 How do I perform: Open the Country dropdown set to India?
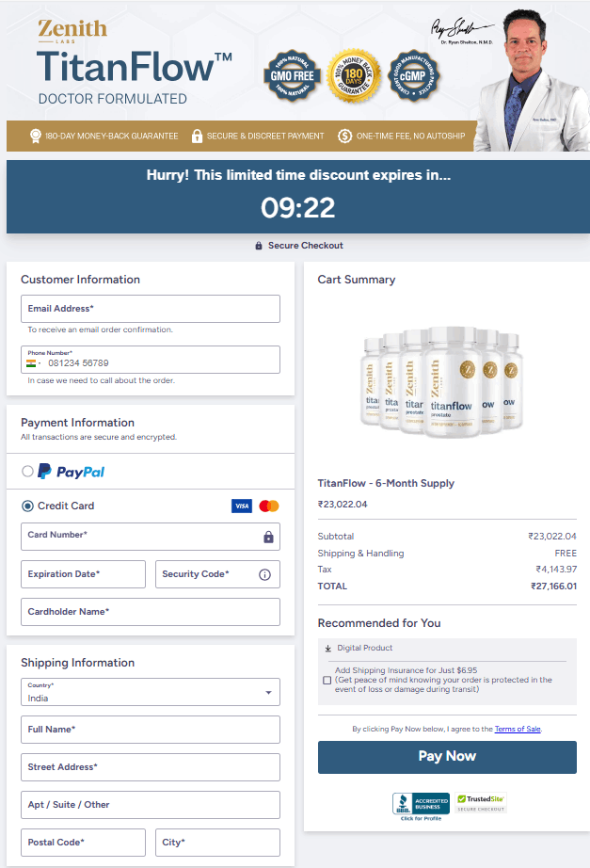[x=151, y=692]
